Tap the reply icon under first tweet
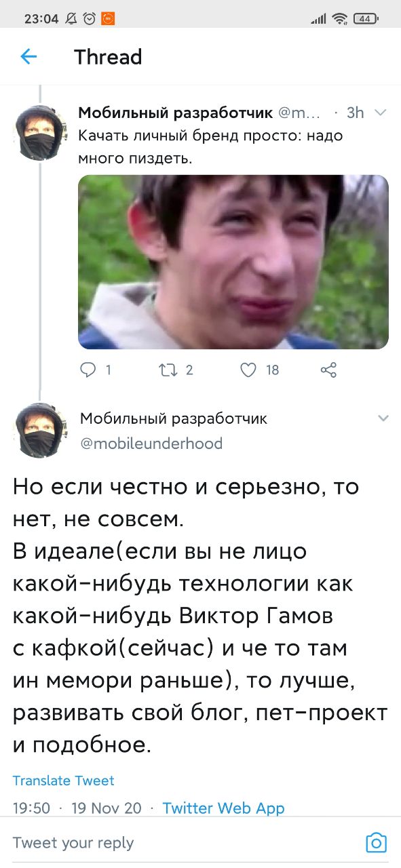Viewport: 401px width, 868px height. (x=88, y=370)
